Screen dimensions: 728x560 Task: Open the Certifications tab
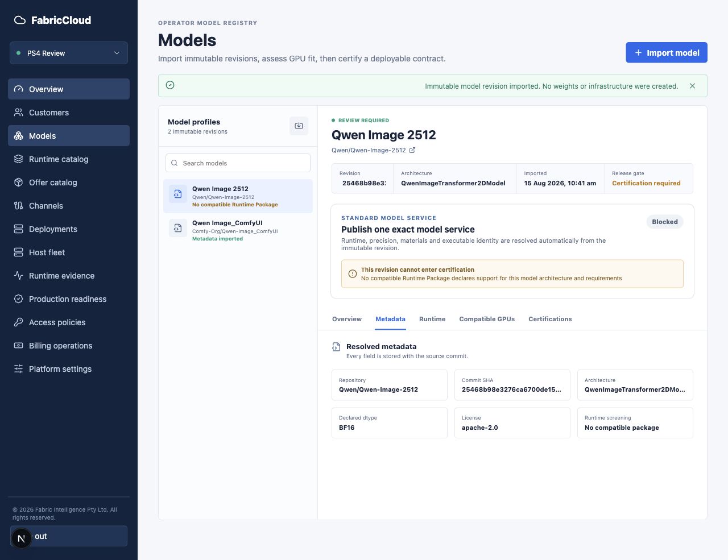[550, 320]
